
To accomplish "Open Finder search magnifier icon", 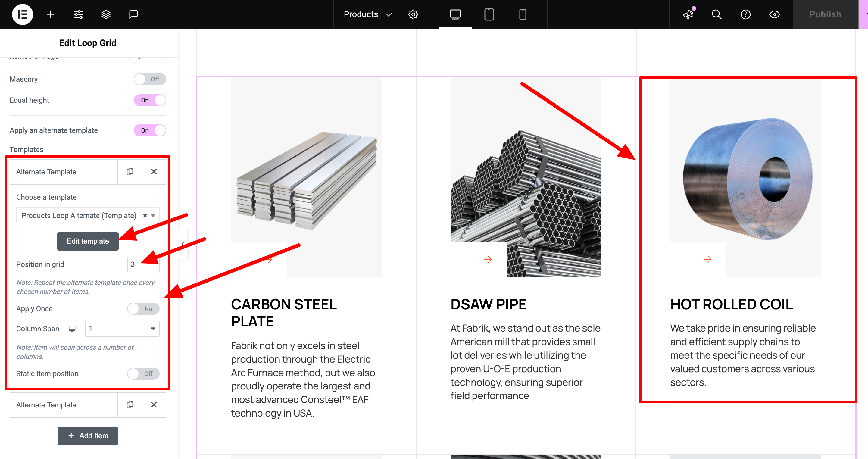I will coord(717,14).
